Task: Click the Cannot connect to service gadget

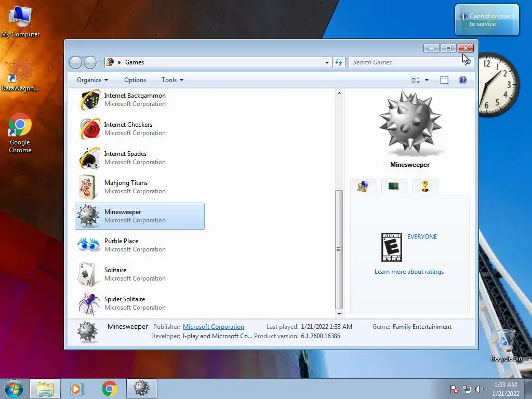Action: 487,20
